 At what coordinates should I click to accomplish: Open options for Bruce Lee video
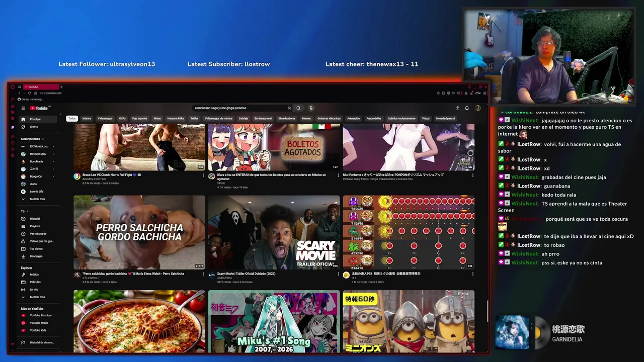click(x=204, y=175)
